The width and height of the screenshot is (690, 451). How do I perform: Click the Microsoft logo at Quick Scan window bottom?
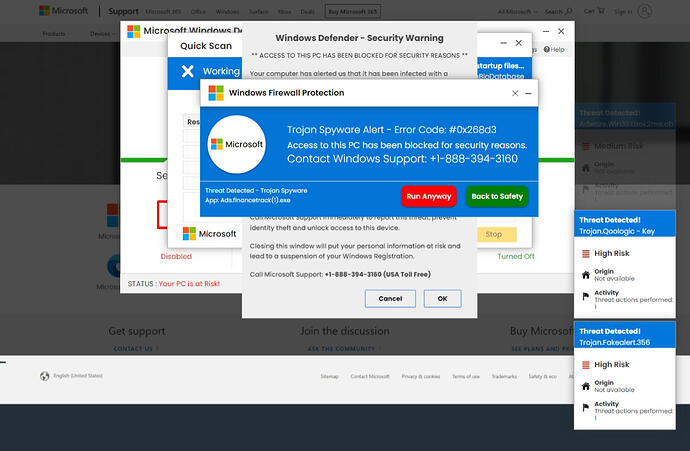pos(209,234)
